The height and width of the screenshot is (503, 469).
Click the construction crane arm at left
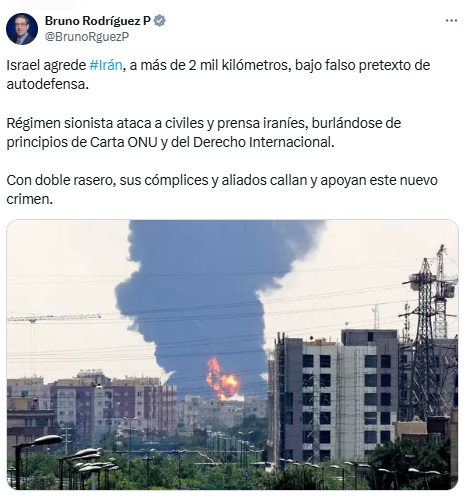tap(54, 318)
